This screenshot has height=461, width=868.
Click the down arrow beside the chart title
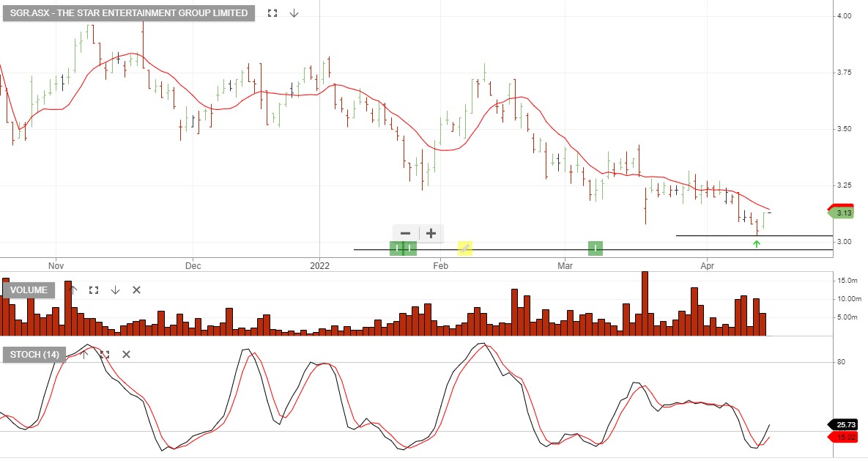(294, 12)
